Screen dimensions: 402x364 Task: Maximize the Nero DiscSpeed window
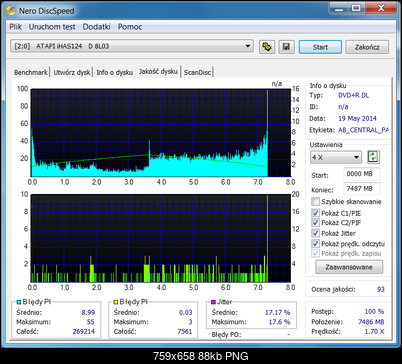pyautogui.click(x=356, y=8)
